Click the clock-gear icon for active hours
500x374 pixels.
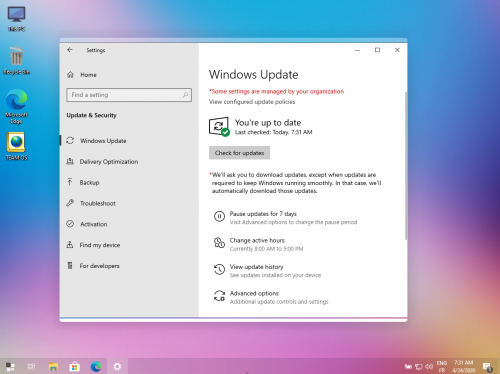click(x=219, y=243)
